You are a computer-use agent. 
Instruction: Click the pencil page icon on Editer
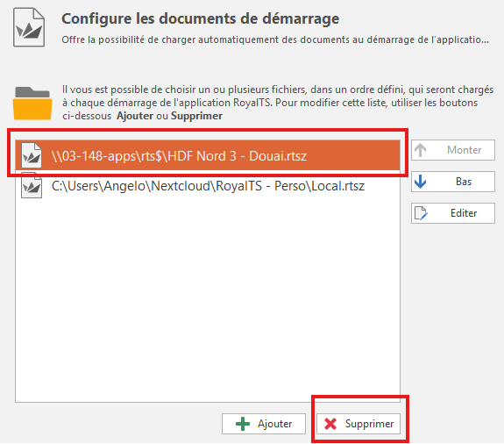coord(421,213)
